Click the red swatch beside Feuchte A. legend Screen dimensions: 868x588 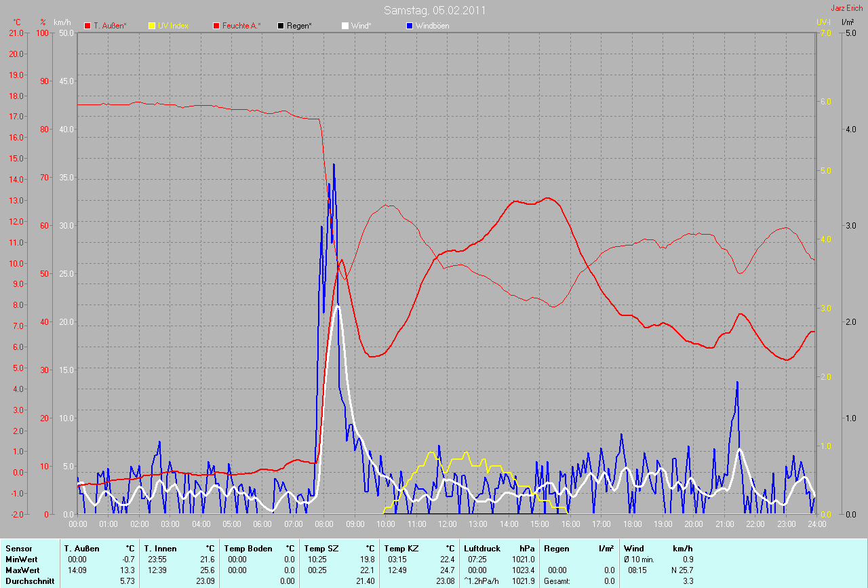216,26
